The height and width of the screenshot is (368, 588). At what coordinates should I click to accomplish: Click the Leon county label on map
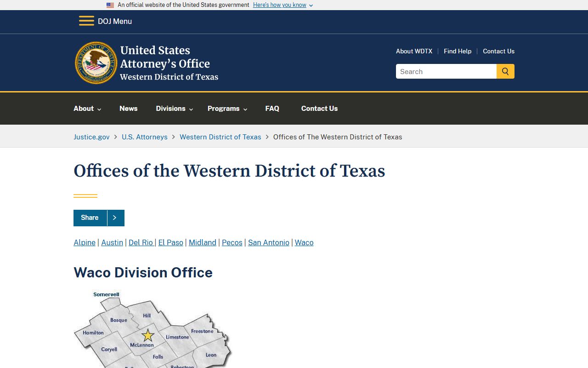[x=211, y=355]
